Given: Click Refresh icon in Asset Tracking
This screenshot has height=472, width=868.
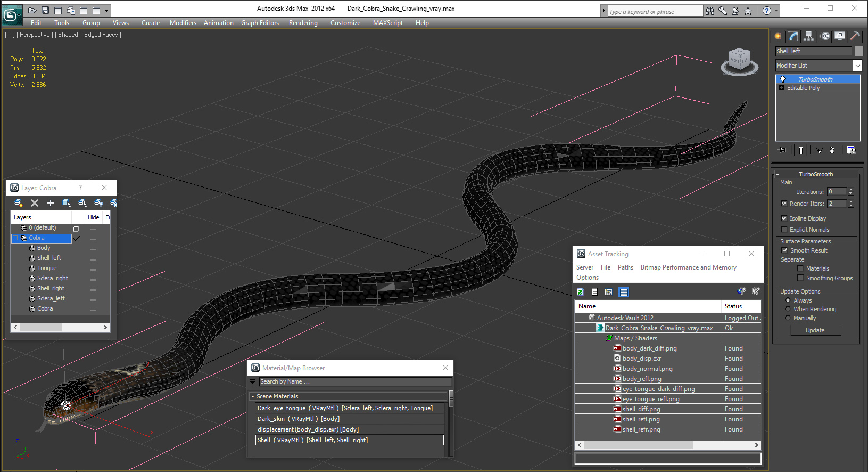Looking at the screenshot, I should pyautogui.click(x=580, y=292).
